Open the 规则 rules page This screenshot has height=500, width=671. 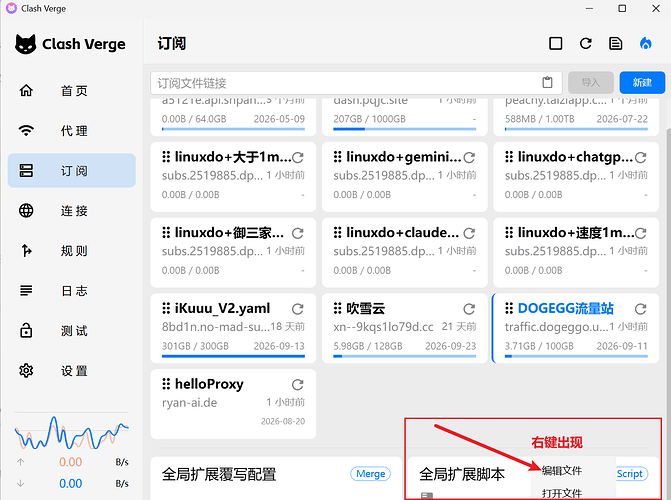[71, 250]
